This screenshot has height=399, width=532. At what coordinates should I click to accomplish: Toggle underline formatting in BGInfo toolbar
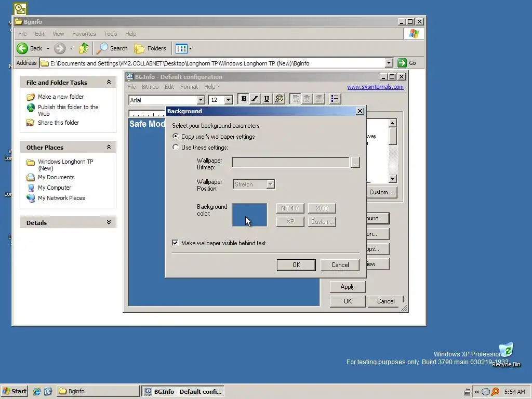click(x=267, y=99)
